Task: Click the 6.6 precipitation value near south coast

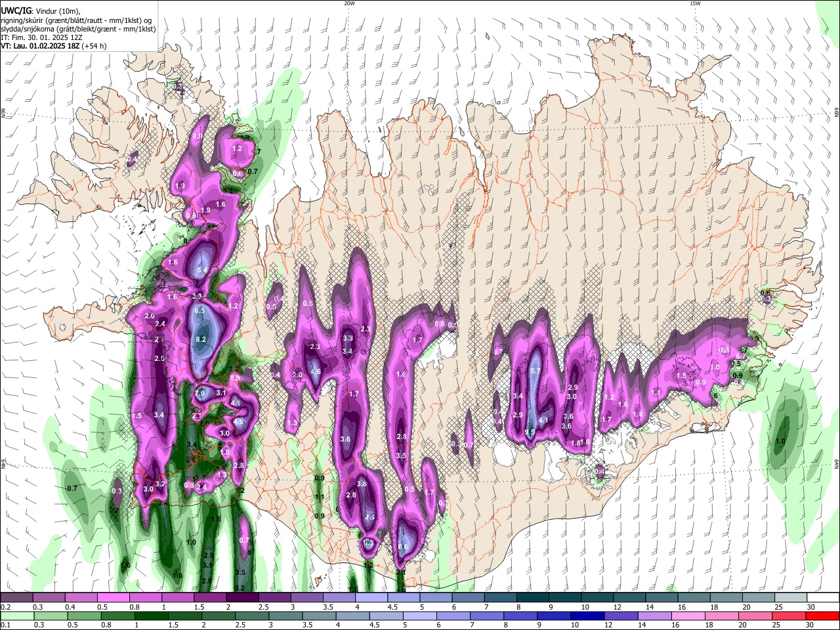Action: [403, 547]
